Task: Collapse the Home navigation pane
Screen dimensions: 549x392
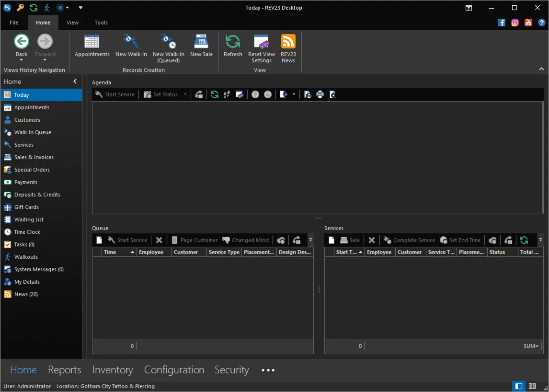Action: (75, 81)
